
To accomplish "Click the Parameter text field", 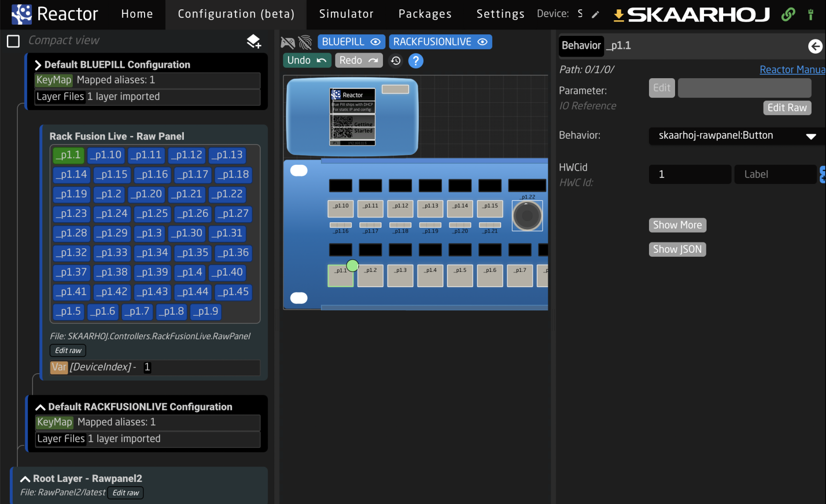I will [745, 88].
